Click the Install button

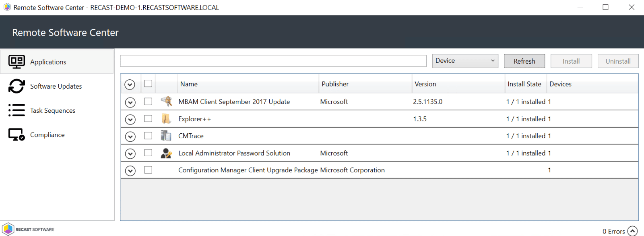click(571, 61)
